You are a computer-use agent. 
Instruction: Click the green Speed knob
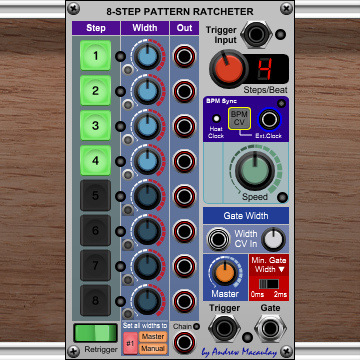[255, 171]
